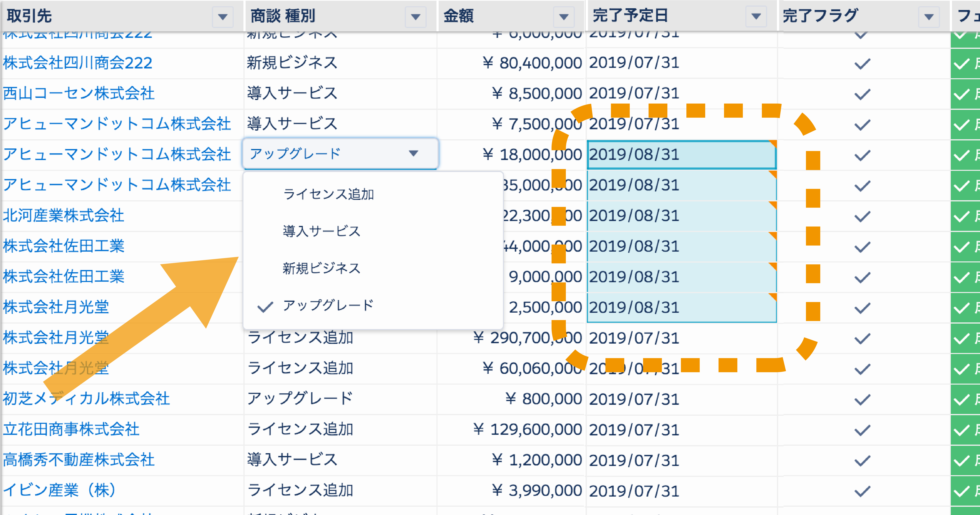The image size is (980, 515).
Task: Open アヒューマンドットコム株式会社 link in the ¥7,500,000 row
Action: click(117, 124)
